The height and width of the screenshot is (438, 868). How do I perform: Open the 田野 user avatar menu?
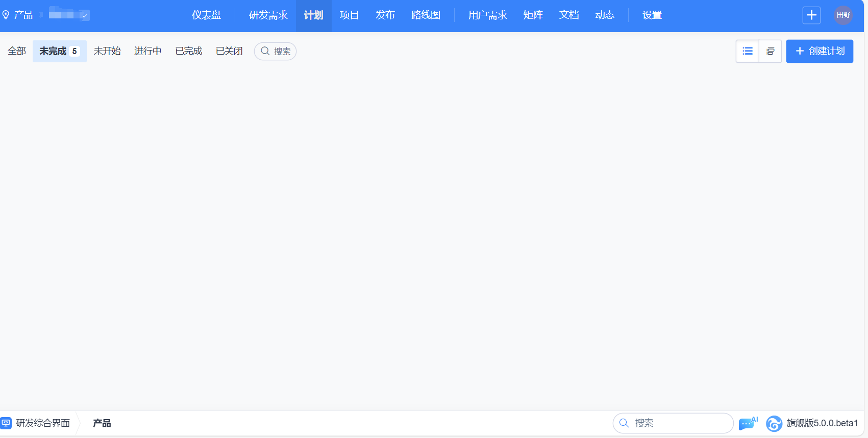(x=844, y=15)
